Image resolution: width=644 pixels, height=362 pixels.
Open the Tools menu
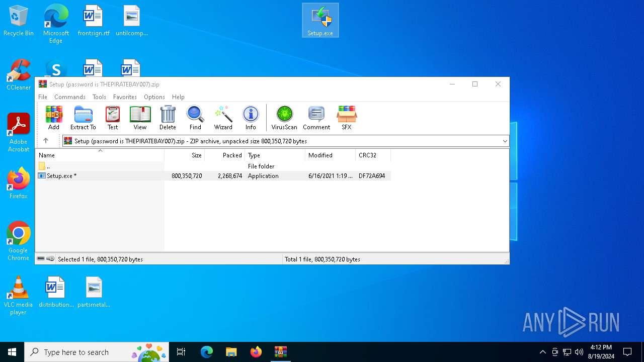pyautogui.click(x=99, y=97)
